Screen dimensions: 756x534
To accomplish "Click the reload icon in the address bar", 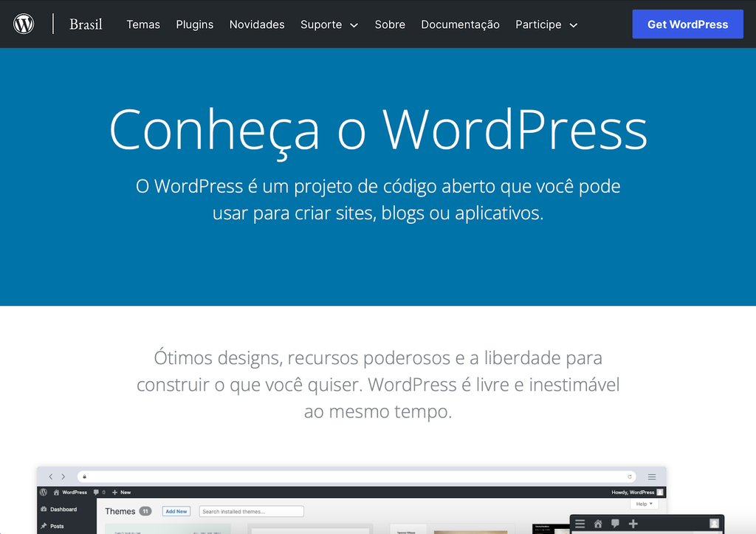I will click(631, 476).
